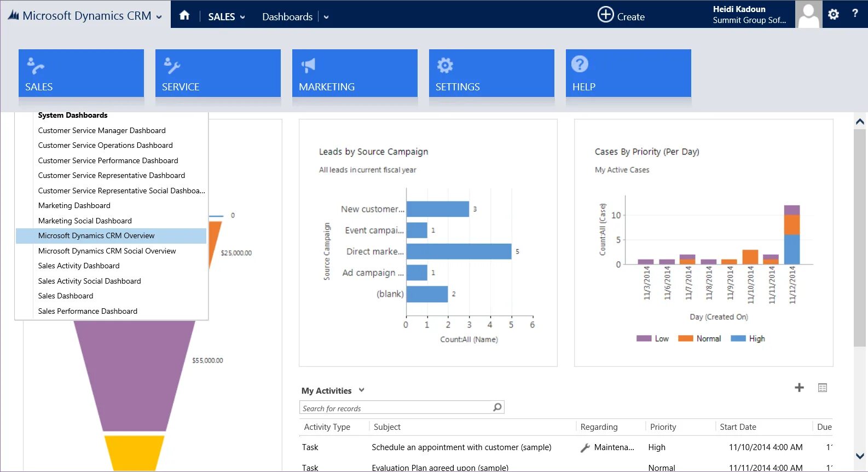Open Sales Activity Social Dashboard

click(x=90, y=281)
